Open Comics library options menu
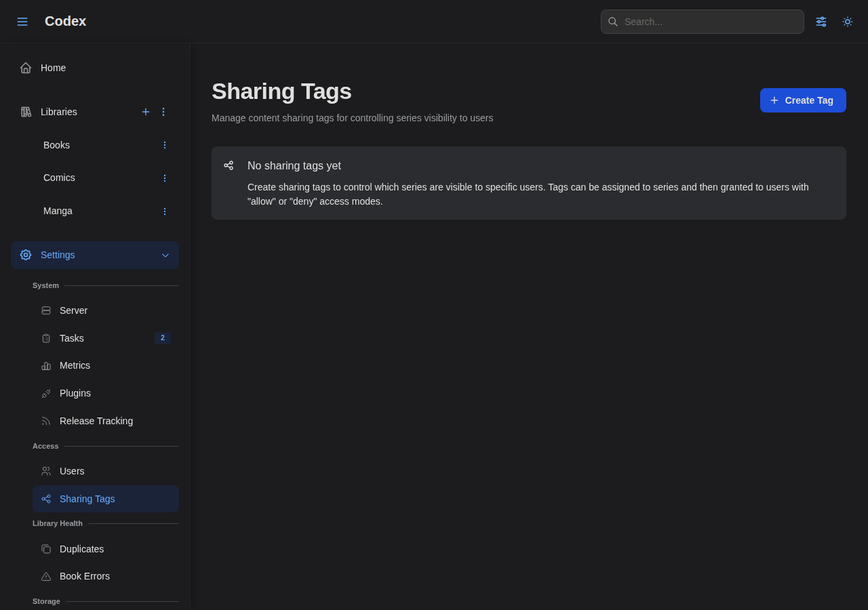This screenshot has width=868, height=610. point(164,178)
